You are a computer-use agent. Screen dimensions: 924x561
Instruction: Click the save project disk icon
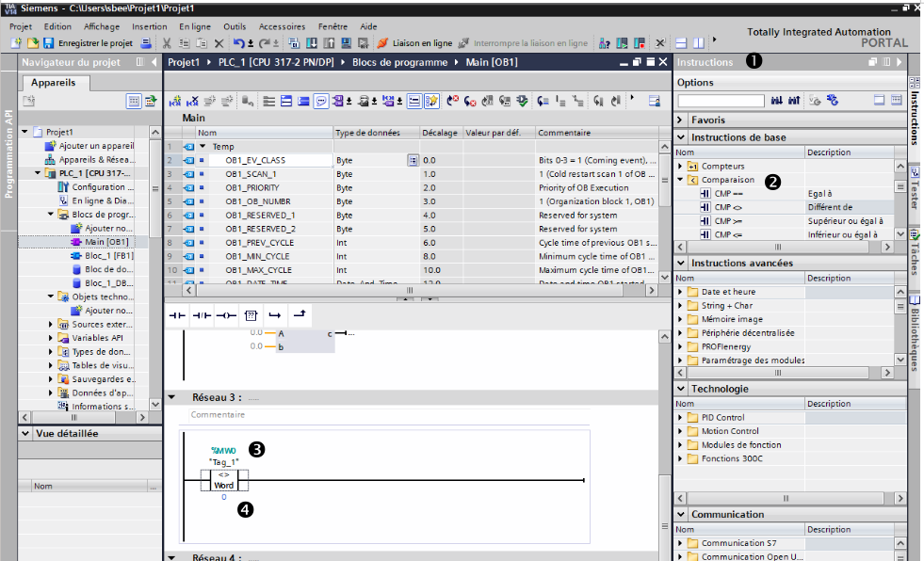point(49,43)
